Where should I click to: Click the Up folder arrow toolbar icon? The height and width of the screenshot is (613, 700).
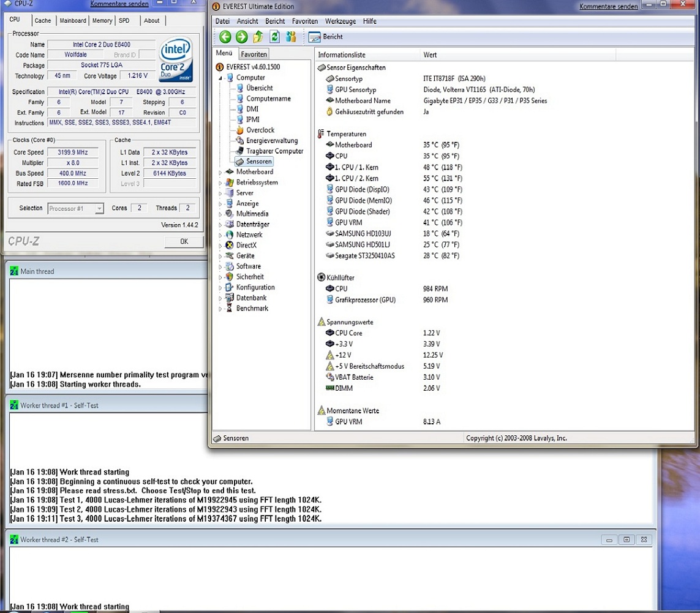[258, 37]
